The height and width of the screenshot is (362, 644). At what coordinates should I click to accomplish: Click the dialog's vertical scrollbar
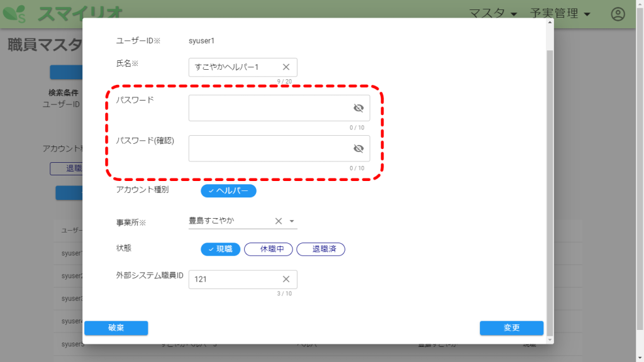tap(550, 189)
